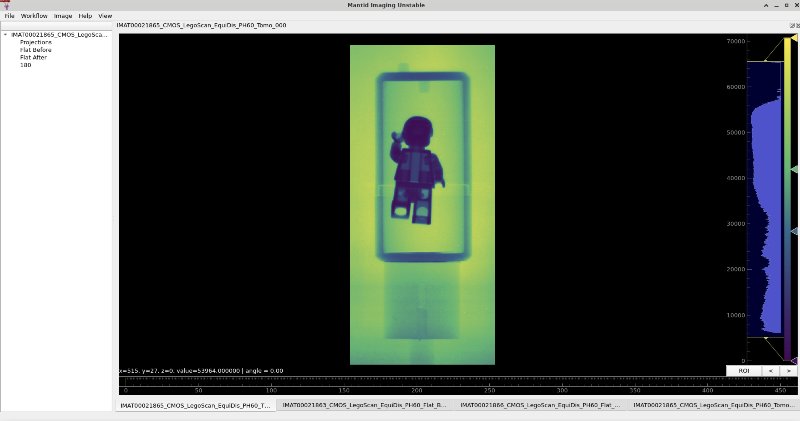Click the timeline at tick 100
This screenshot has height=421, width=800.
tap(271, 390)
